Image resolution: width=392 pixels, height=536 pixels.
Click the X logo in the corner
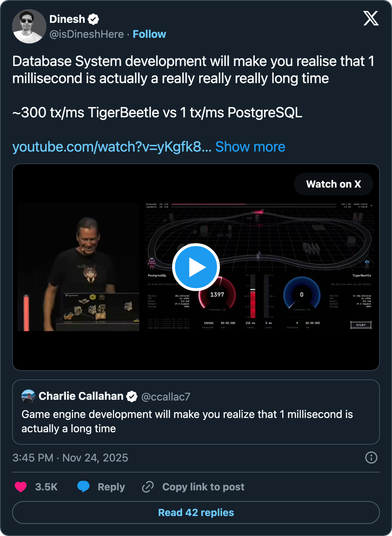click(x=371, y=18)
